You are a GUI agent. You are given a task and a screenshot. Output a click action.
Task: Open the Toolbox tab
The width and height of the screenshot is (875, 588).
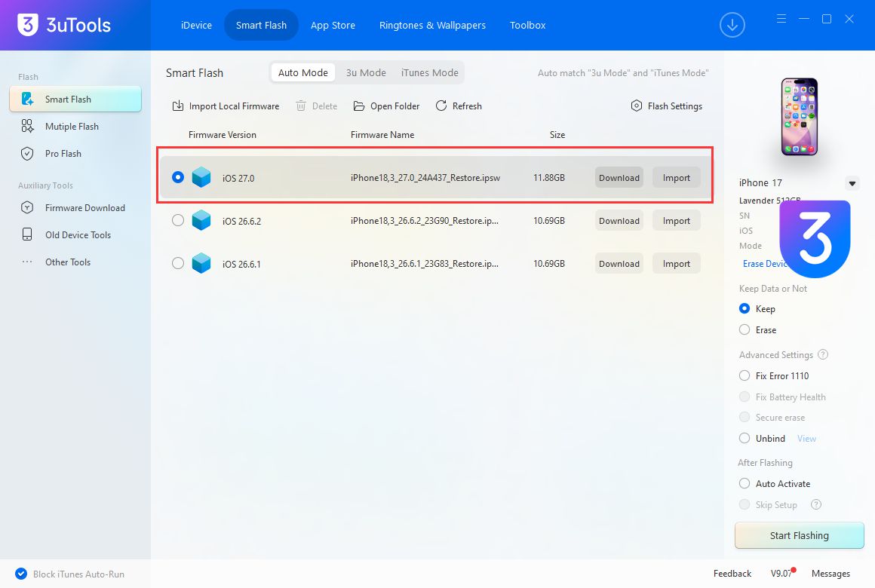point(527,25)
